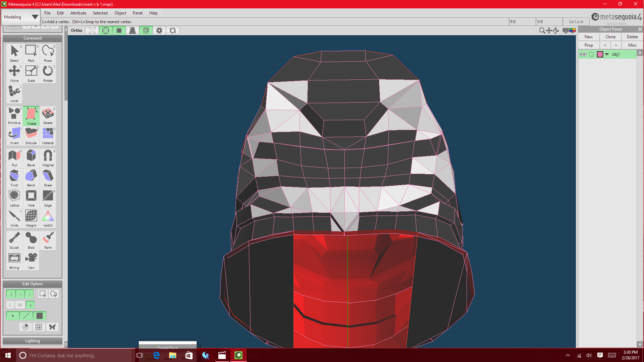Choose the Twist tool
Screen dimensions: 644x362
point(14,178)
